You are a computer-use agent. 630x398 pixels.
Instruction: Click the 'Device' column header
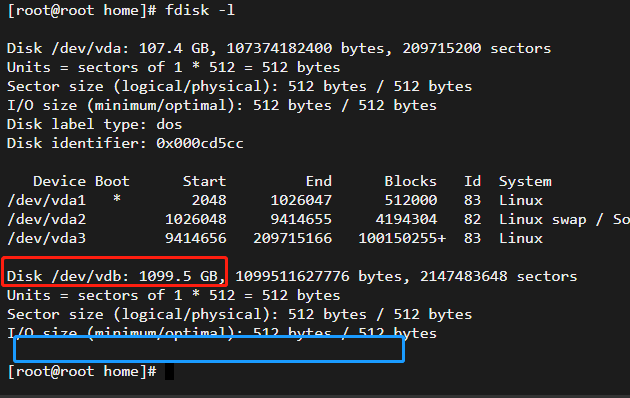coord(59,181)
